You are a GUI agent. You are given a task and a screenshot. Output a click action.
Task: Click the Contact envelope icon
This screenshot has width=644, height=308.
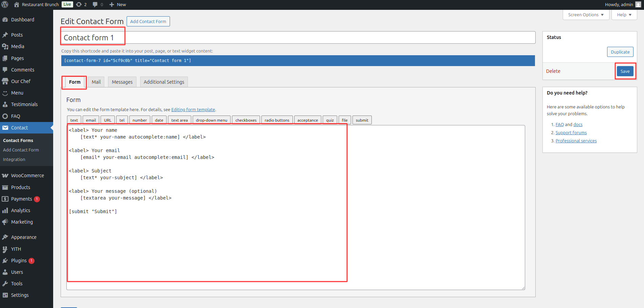pyautogui.click(x=5, y=128)
